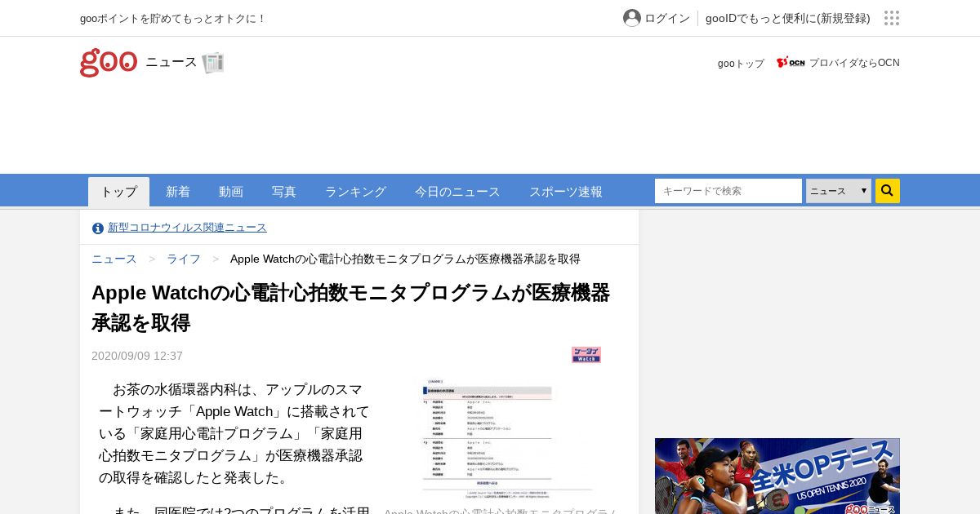Click the ログイン link

click(667, 18)
